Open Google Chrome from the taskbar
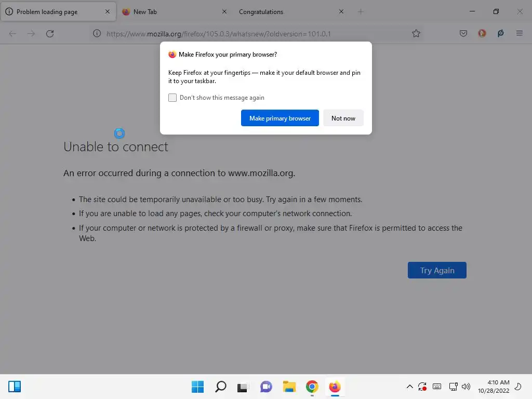 click(x=312, y=387)
